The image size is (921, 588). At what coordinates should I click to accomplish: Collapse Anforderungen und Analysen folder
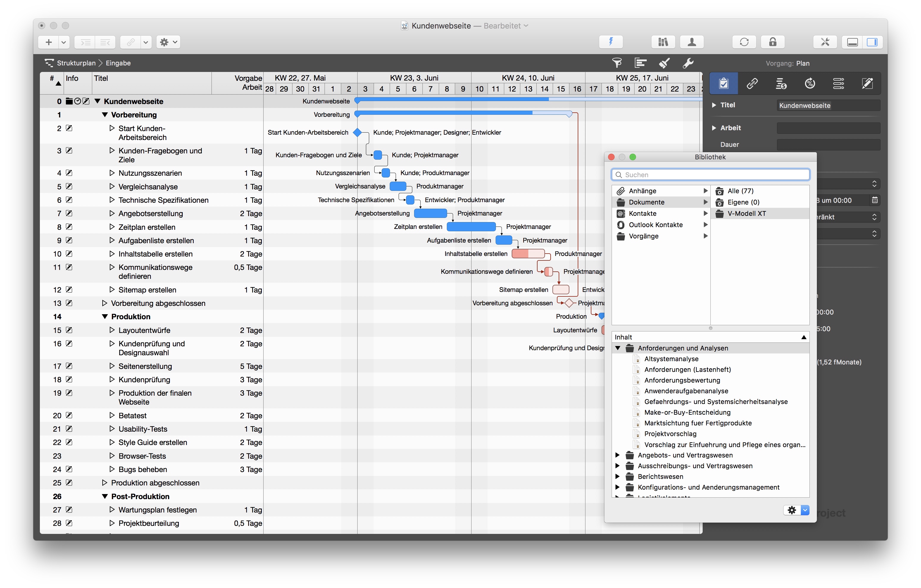[x=618, y=348]
